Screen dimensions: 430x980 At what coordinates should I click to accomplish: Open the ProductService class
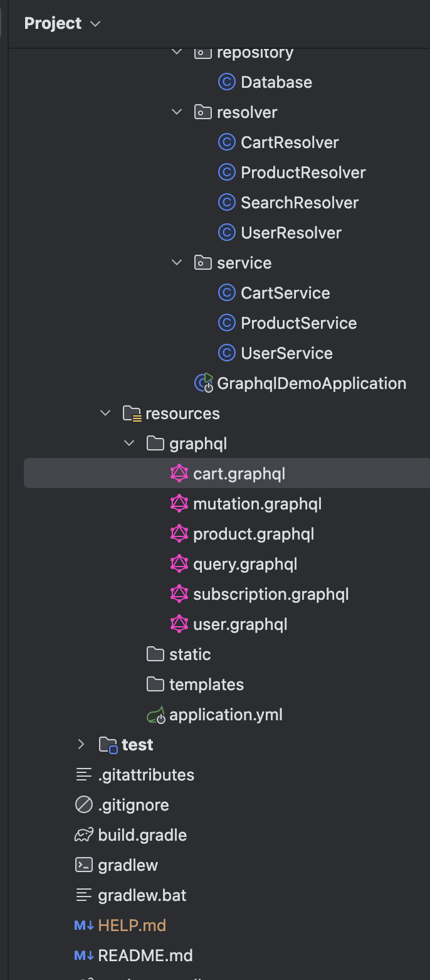[x=298, y=323]
